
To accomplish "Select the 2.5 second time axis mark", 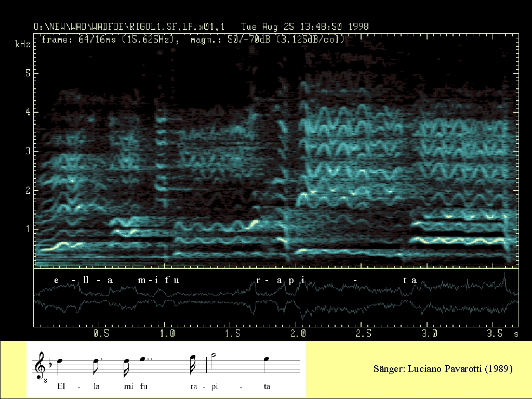I will click(x=363, y=332).
